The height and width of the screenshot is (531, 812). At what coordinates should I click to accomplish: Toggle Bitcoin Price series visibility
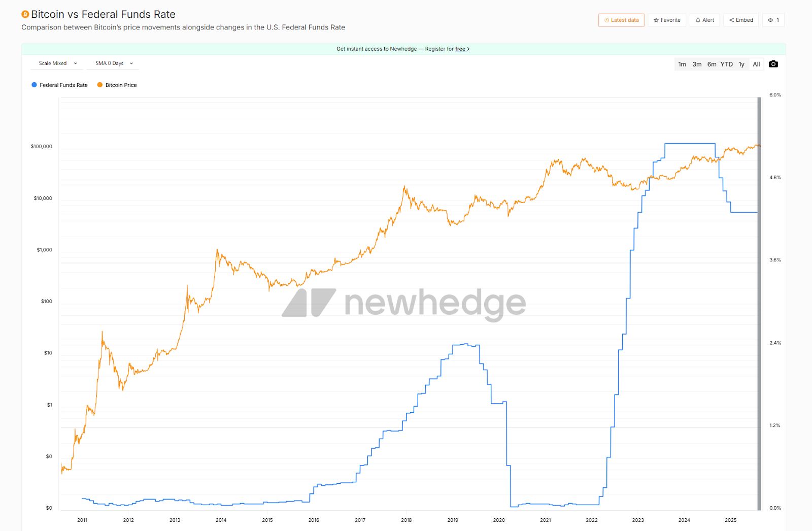click(121, 85)
